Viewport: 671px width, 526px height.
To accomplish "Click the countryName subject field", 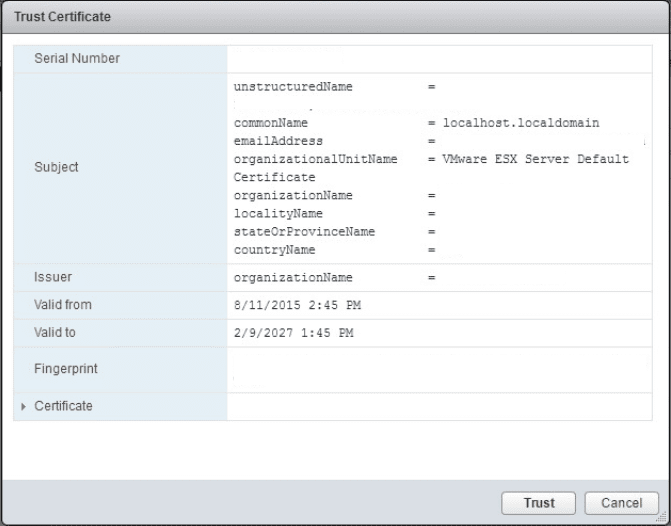I will (274, 249).
